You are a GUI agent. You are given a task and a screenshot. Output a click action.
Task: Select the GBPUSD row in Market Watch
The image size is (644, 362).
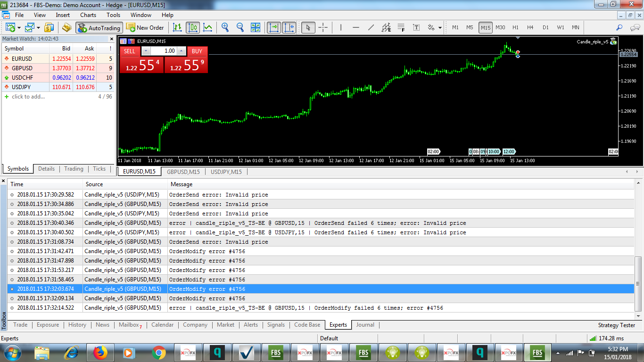click(x=58, y=68)
